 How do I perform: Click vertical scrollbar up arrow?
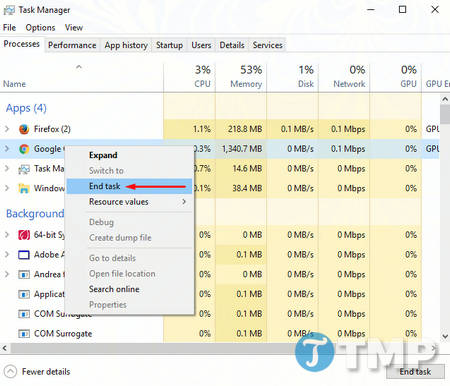click(445, 99)
